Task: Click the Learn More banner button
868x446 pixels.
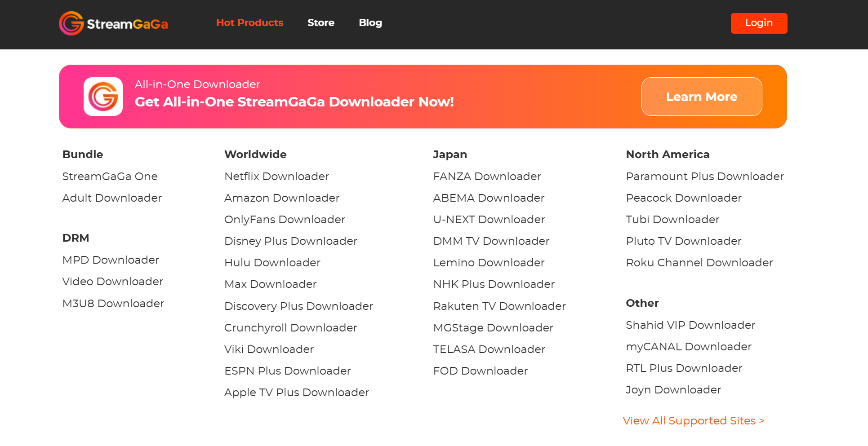Action: (701, 97)
